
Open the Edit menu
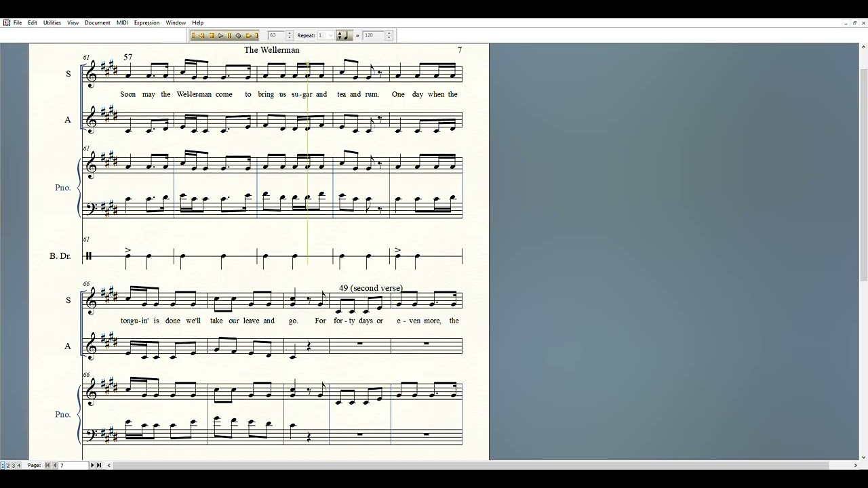tap(33, 23)
